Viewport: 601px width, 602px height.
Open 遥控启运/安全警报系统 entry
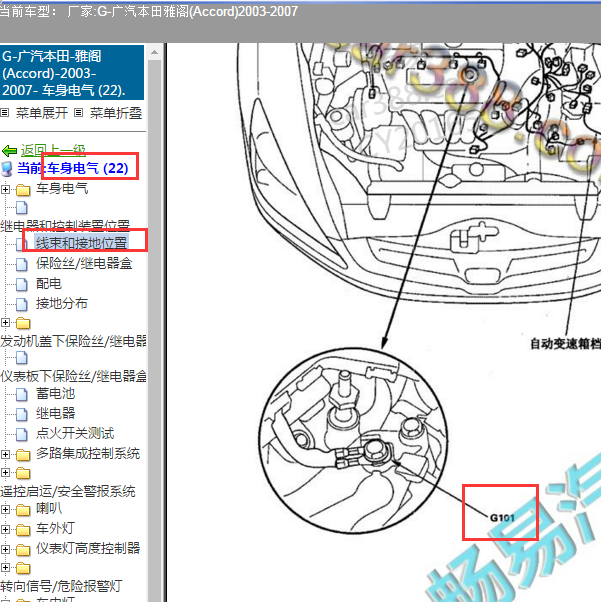point(68,491)
